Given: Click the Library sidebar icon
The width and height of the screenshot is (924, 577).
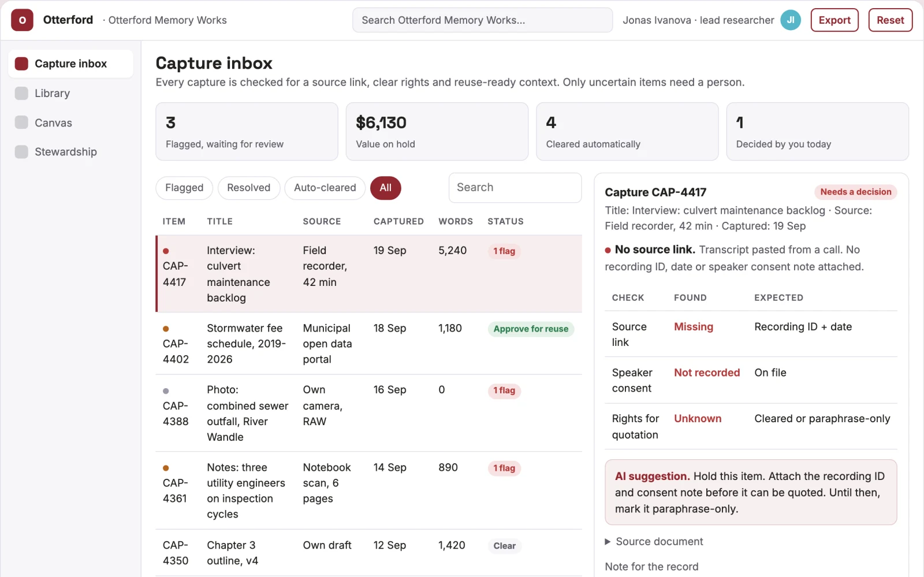Looking at the screenshot, I should coord(21,93).
